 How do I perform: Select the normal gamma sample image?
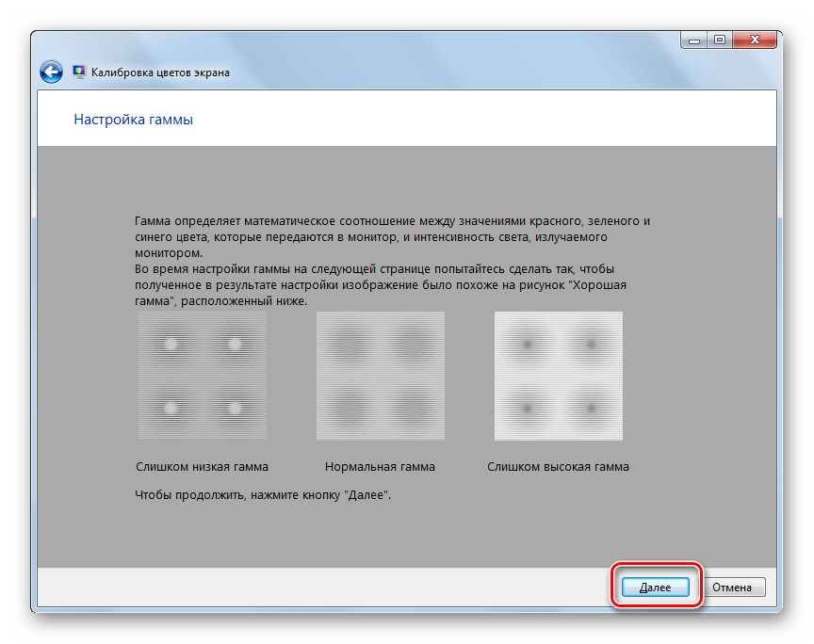381,376
